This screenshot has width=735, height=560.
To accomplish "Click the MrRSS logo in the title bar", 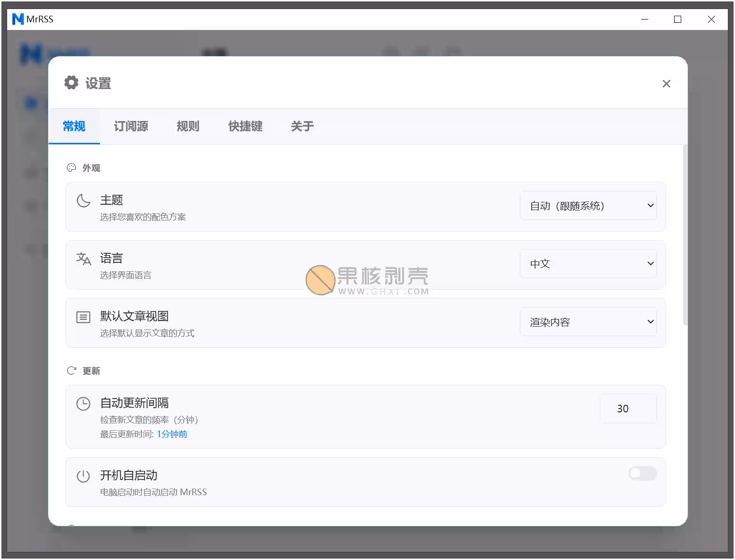I will coord(18,19).
